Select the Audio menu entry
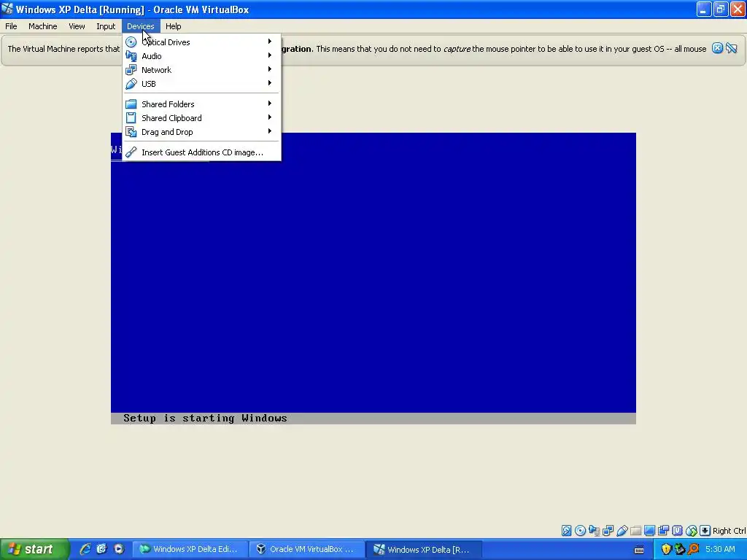 point(201,56)
